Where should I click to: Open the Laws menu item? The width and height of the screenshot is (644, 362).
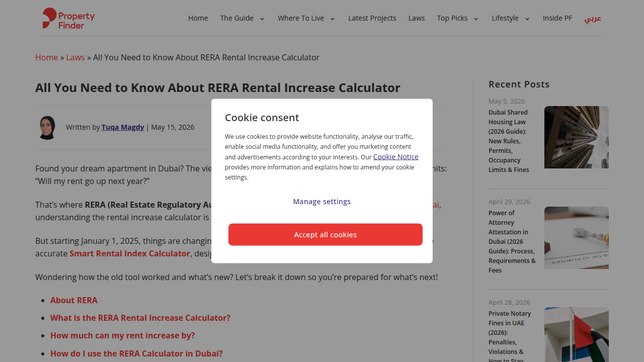pos(417,18)
